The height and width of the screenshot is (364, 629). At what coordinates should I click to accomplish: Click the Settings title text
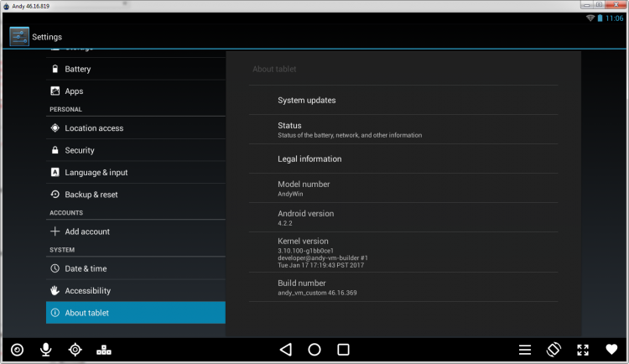(47, 37)
